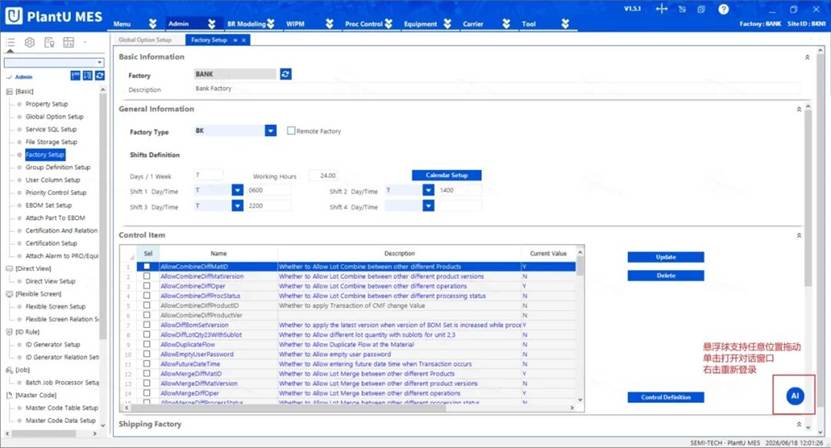The width and height of the screenshot is (831, 448).
Task: Click the middle blue icon beside Admin label
Action: point(87,76)
